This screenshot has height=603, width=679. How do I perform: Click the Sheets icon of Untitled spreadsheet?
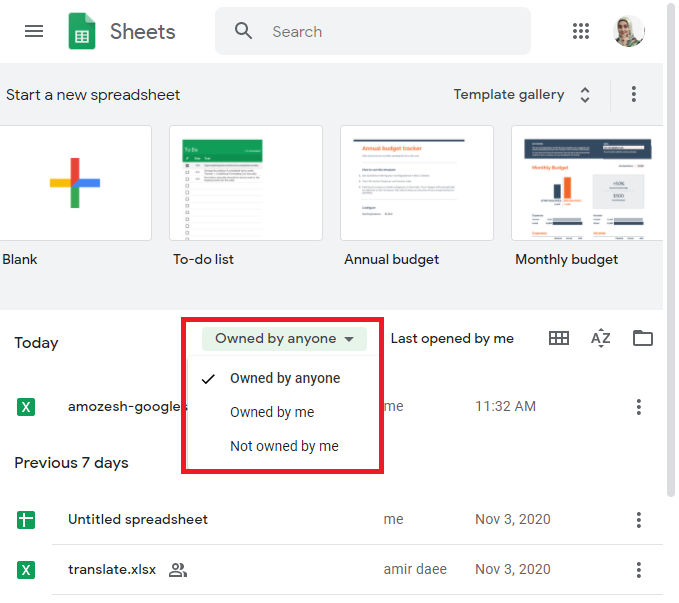pos(26,520)
